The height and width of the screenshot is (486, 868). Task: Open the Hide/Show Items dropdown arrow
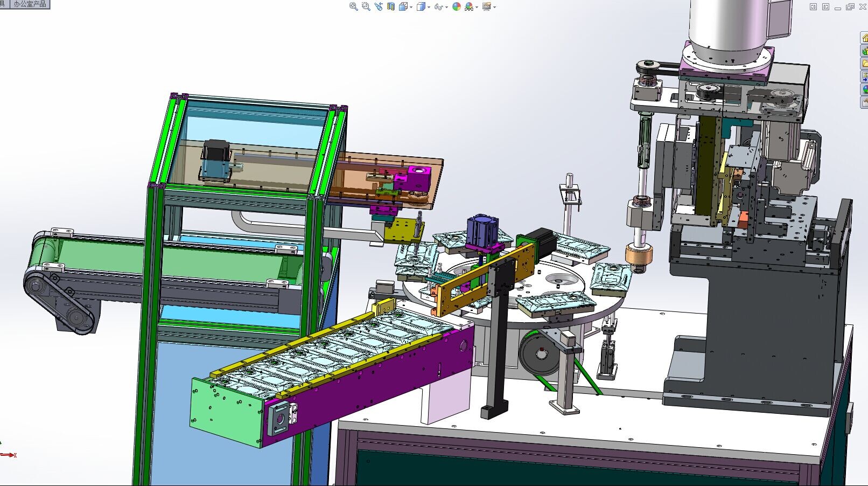coord(447,7)
